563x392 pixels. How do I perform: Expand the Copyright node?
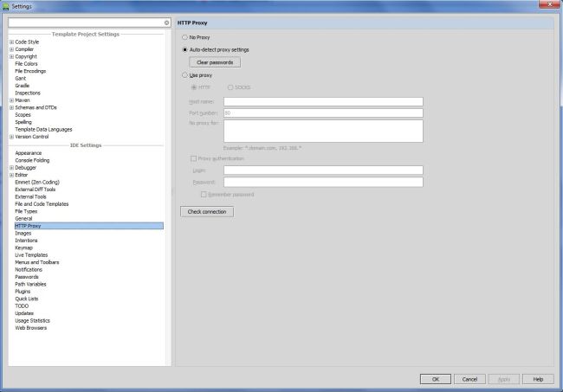(x=11, y=56)
